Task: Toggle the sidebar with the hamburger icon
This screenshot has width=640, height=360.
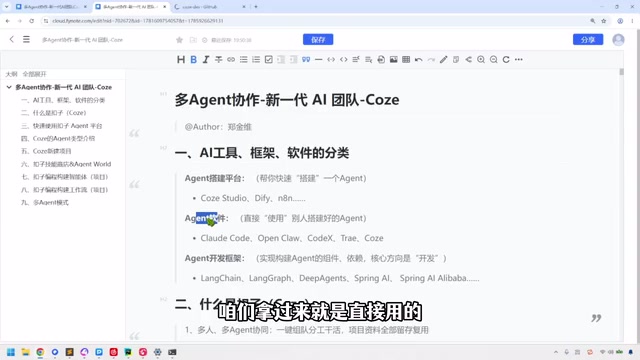Action: pyautogui.click(x=26, y=40)
